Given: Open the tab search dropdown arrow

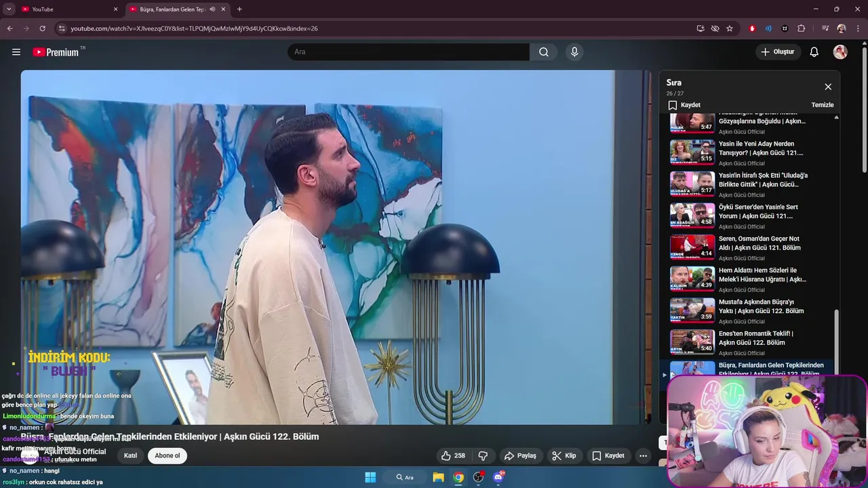Looking at the screenshot, I should click(x=9, y=9).
